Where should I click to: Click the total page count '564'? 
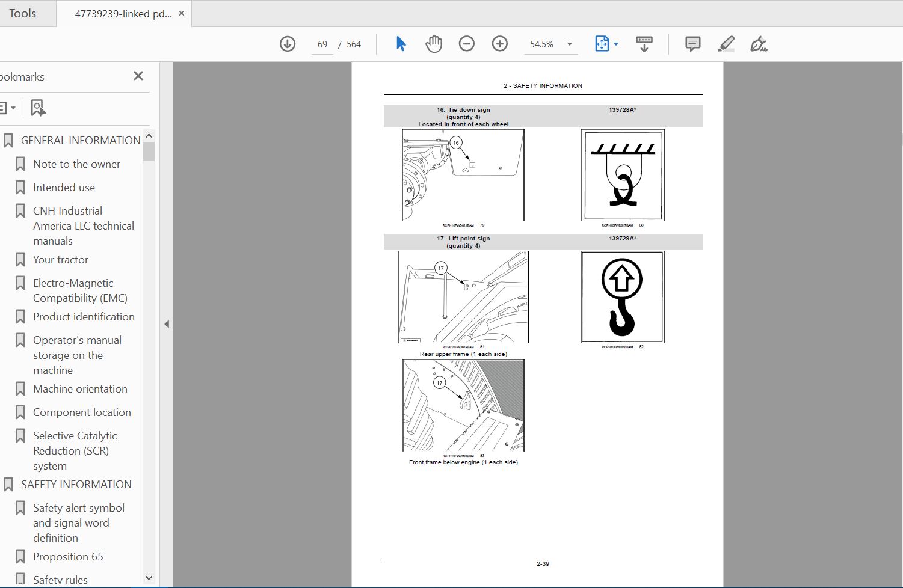coord(354,44)
